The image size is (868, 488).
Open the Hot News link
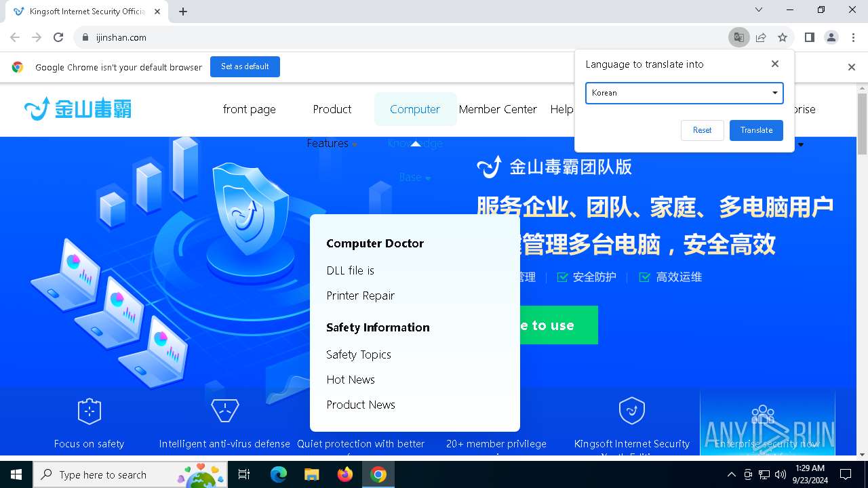pyautogui.click(x=350, y=380)
